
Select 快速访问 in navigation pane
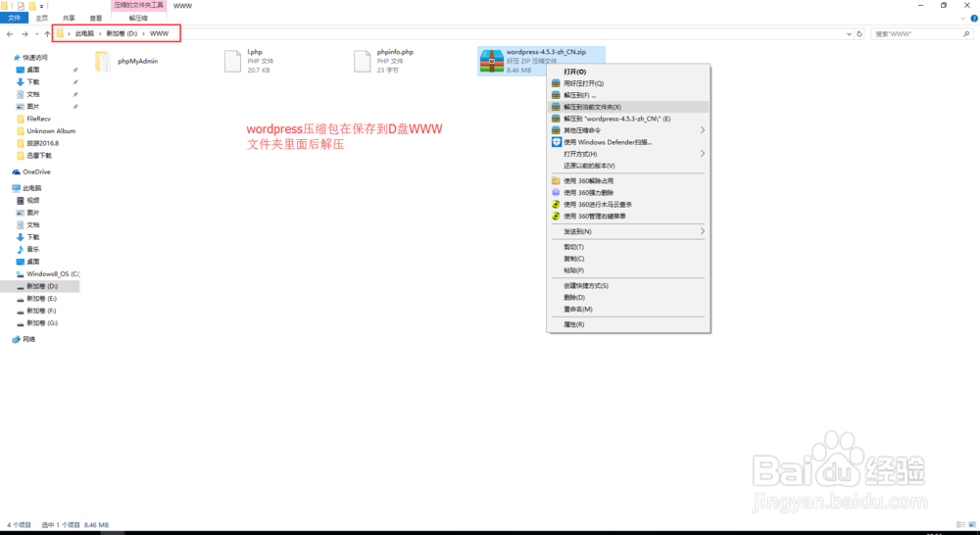pyautogui.click(x=35, y=58)
